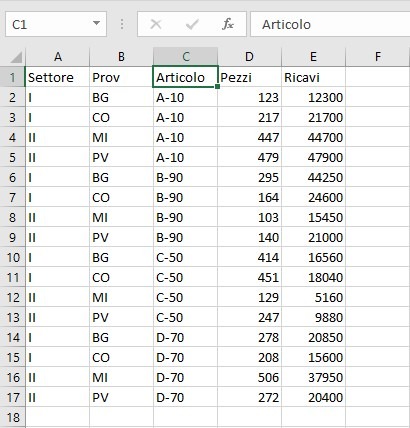Click the formula bar text Articolo
Image resolution: width=410 pixels, height=428 pixels.
coord(286,24)
